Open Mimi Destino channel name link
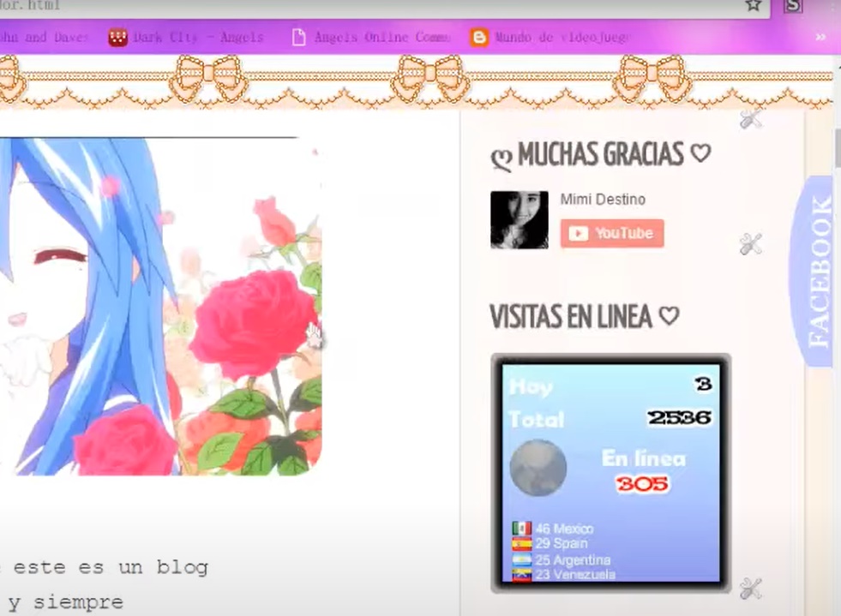Viewport: 841px width, 616px height. point(603,200)
